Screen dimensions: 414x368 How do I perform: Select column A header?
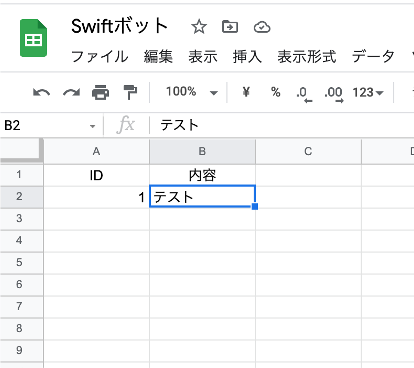click(96, 151)
